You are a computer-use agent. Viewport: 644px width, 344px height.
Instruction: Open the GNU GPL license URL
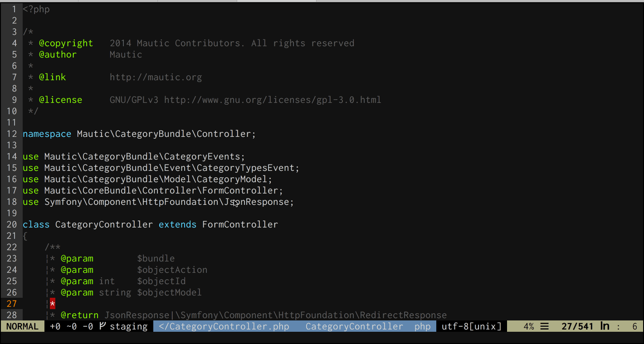(x=273, y=100)
